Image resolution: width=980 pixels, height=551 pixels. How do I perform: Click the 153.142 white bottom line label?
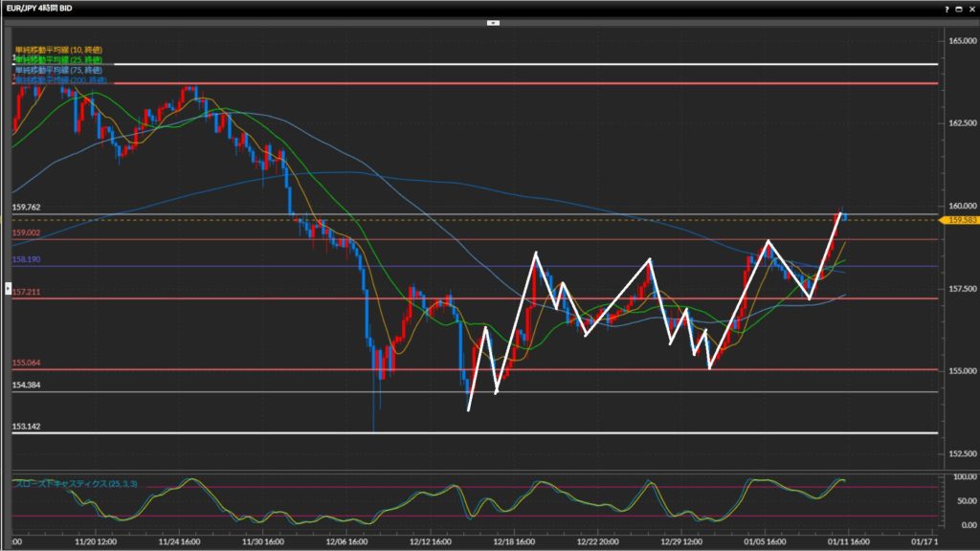click(26, 426)
